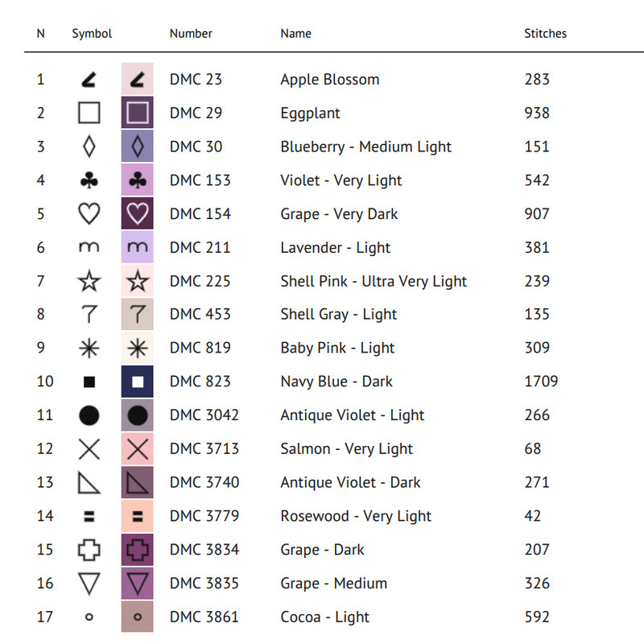This screenshot has width=644, height=644.
Task: Click the 1709 stitch count value
Action: coord(541,382)
